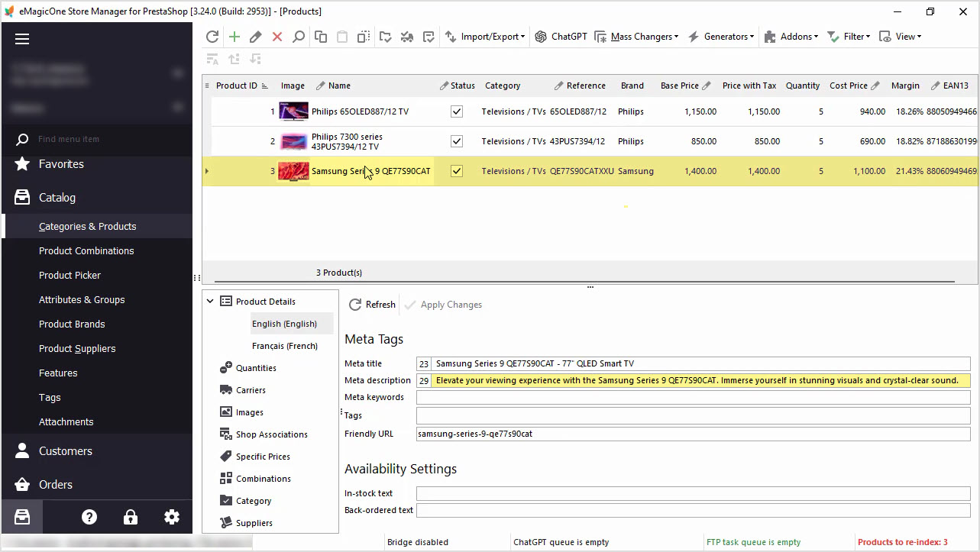Open settings via the gear icon

pyautogui.click(x=172, y=517)
